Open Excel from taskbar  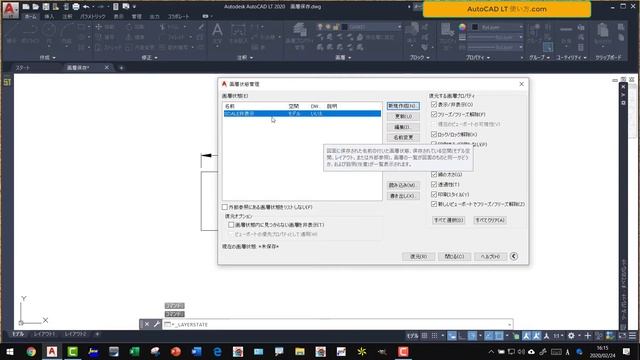click(x=134, y=351)
